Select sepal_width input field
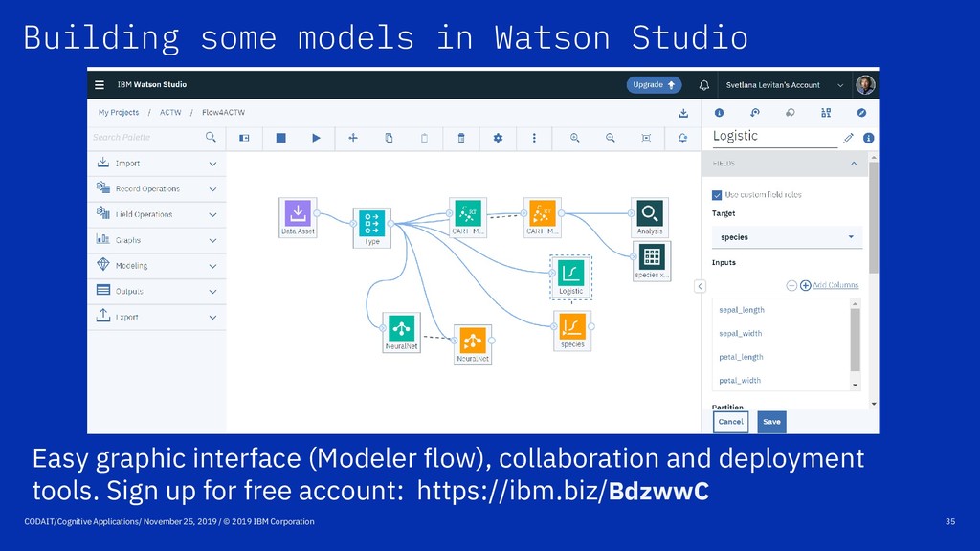Screen dimensions: 980x551 point(740,334)
